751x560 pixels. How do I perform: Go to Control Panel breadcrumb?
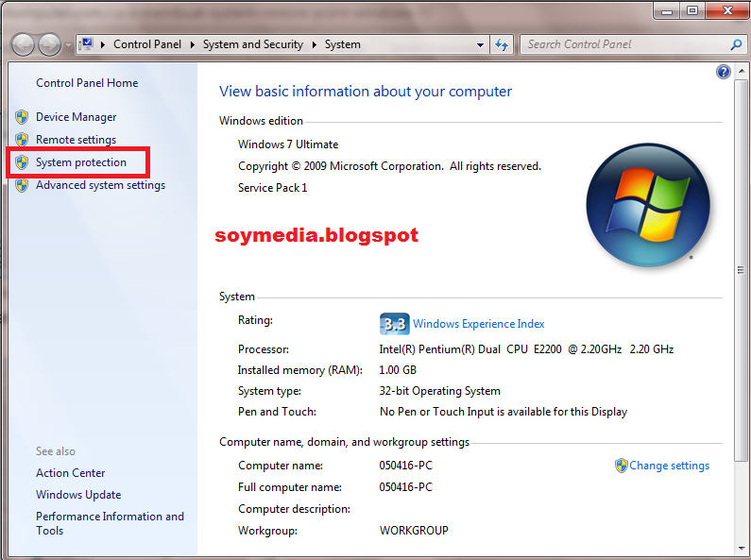click(147, 44)
